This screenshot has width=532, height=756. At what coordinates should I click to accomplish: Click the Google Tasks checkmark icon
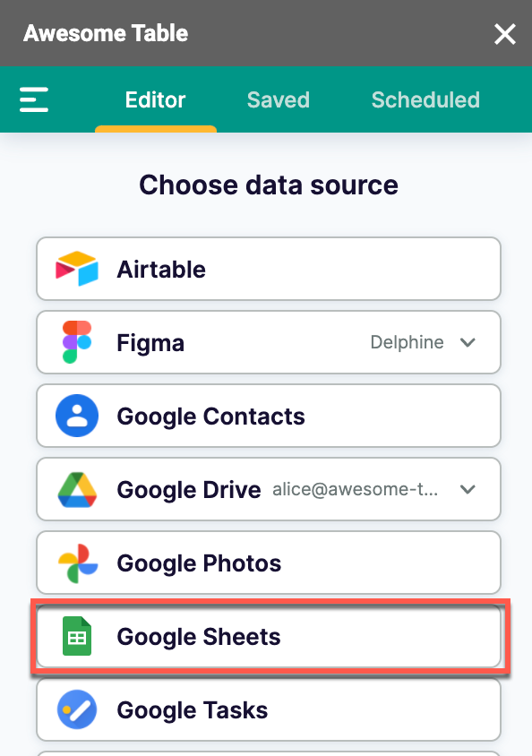[x=77, y=709]
